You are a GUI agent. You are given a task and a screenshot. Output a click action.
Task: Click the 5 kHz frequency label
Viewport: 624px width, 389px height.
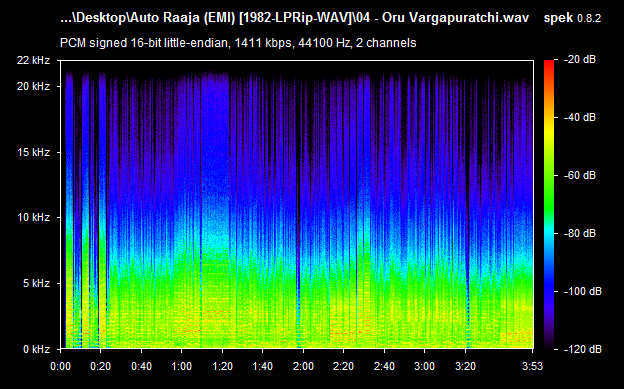coord(36,283)
